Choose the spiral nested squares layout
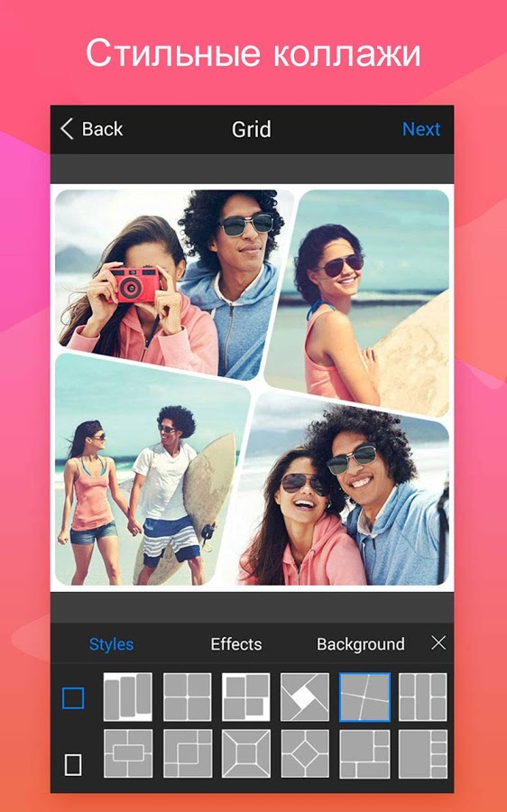Screen dimensions: 507x812 pyautogui.click(x=187, y=753)
